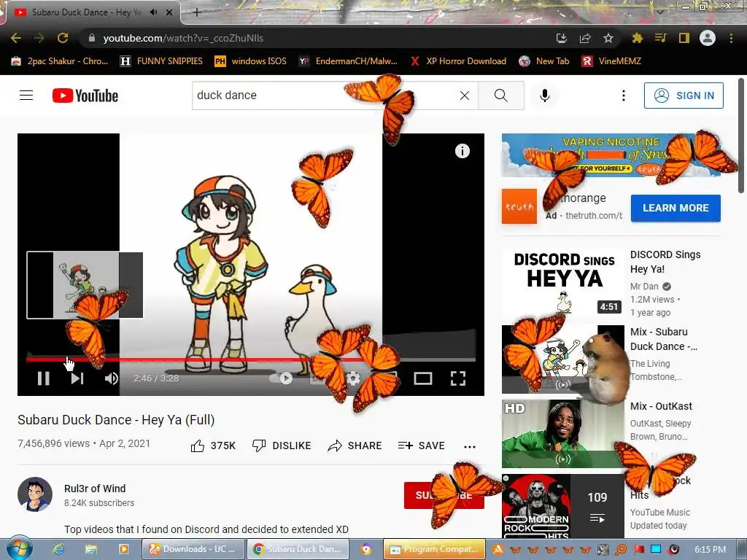Click LEARN MORE on the ad
Image resolution: width=747 pixels, height=560 pixels.
click(x=676, y=208)
